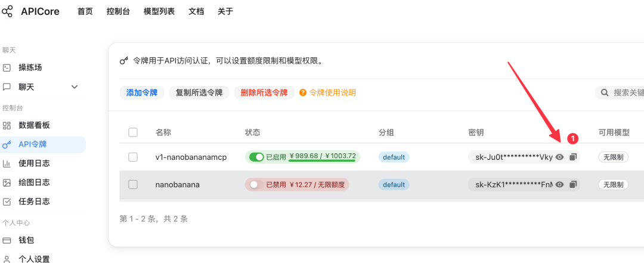This screenshot has height=263, width=644.
Task: Click the 添加令牌 button
Action: click(x=142, y=93)
